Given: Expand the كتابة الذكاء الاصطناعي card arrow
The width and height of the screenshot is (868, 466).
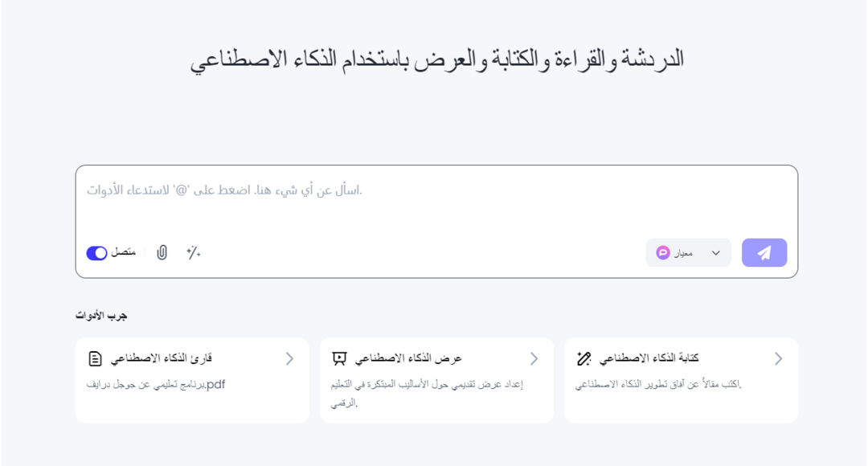Looking at the screenshot, I should click(x=778, y=358).
